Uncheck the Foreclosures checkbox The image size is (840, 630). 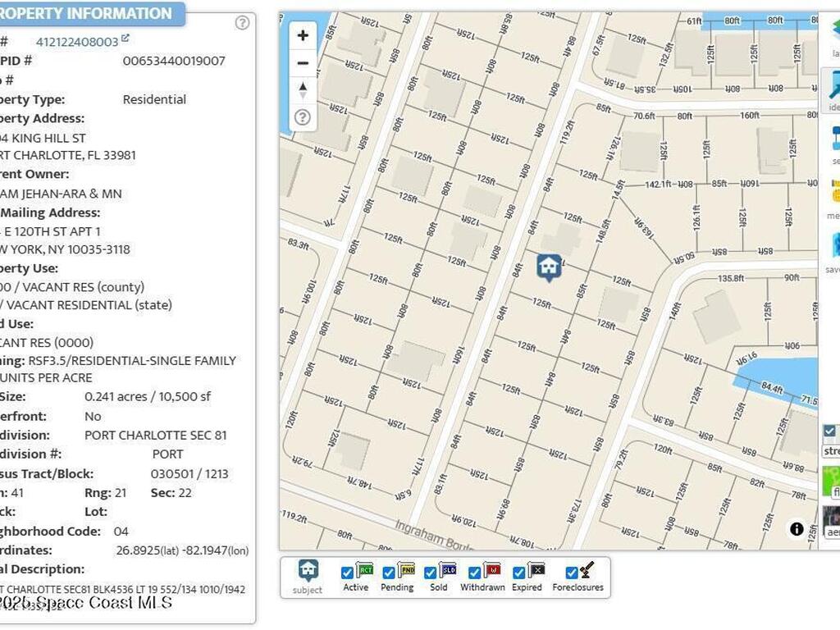(572, 573)
